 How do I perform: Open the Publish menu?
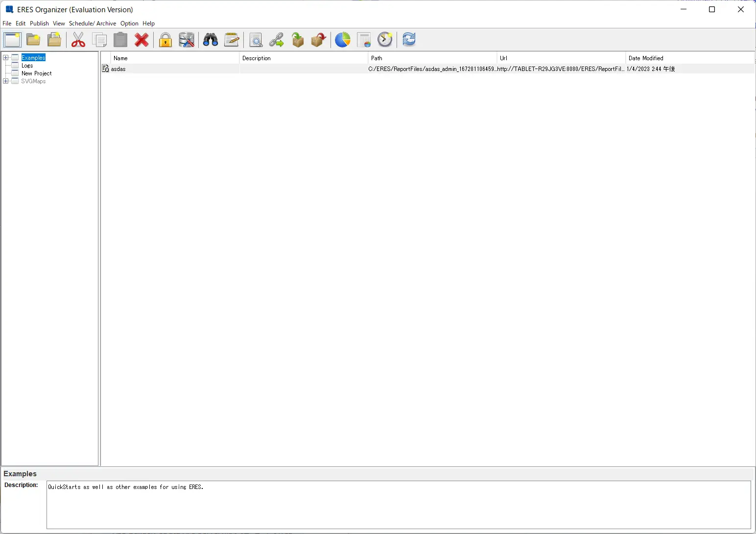[x=39, y=23]
